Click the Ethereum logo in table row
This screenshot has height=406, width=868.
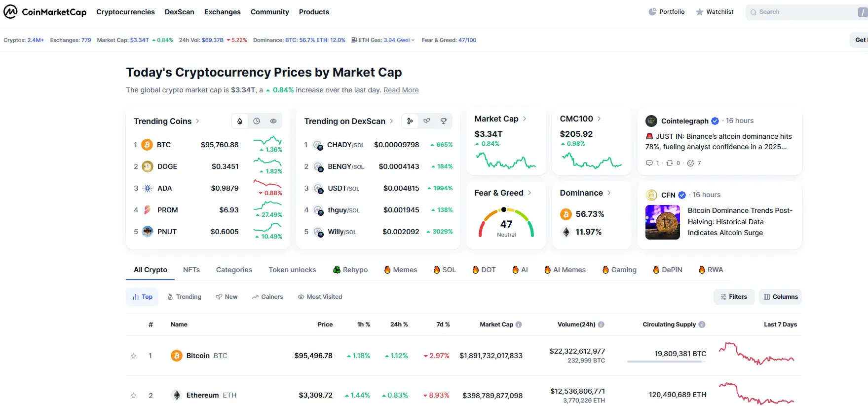(x=177, y=395)
